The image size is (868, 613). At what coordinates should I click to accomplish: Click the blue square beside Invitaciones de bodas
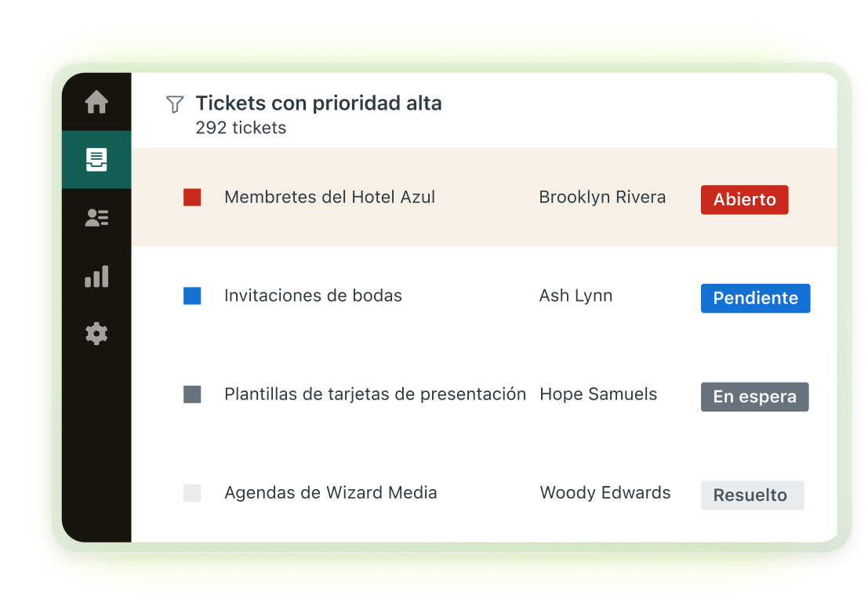point(192,296)
